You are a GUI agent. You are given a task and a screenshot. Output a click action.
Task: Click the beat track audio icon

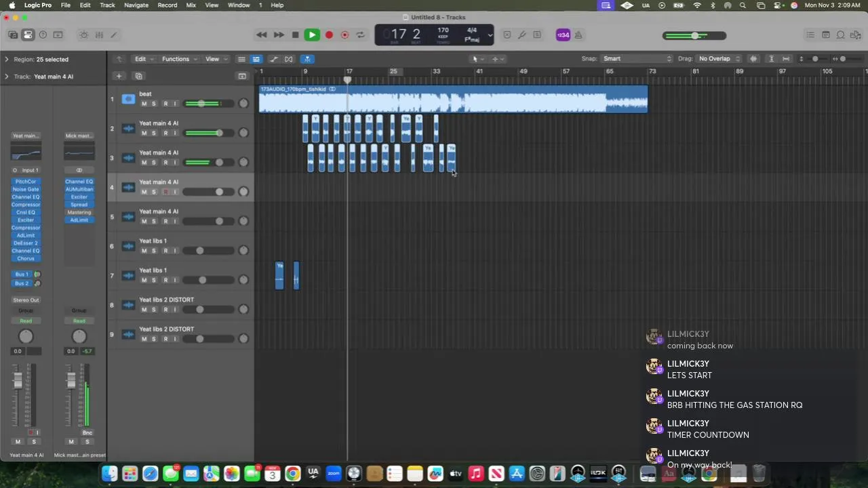pyautogui.click(x=128, y=99)
